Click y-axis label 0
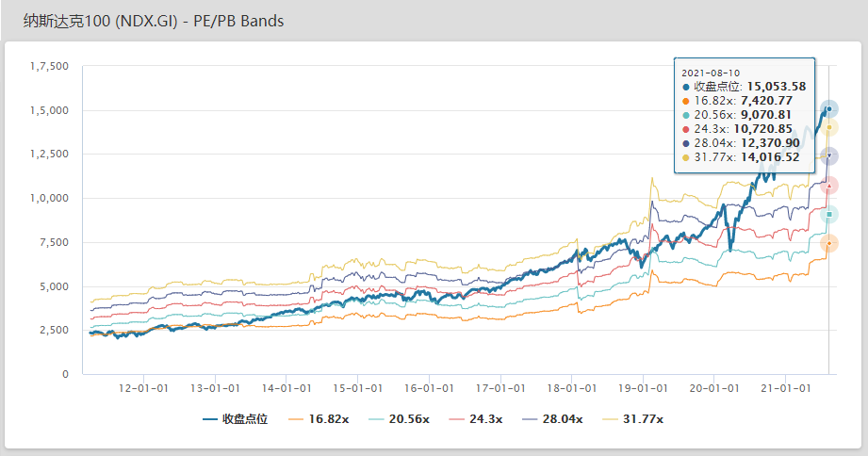Viewport: 868px width, 456px height. pos(65,374)
